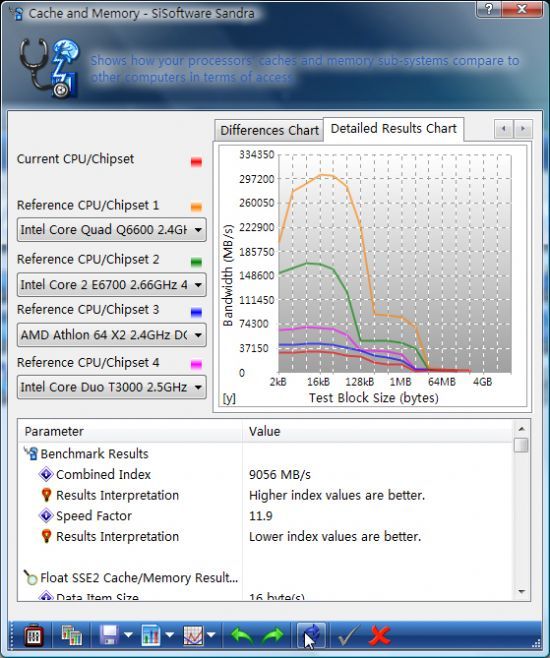
Task: Click lightbulb icon beside Higher index values
Action: [46, 495]
